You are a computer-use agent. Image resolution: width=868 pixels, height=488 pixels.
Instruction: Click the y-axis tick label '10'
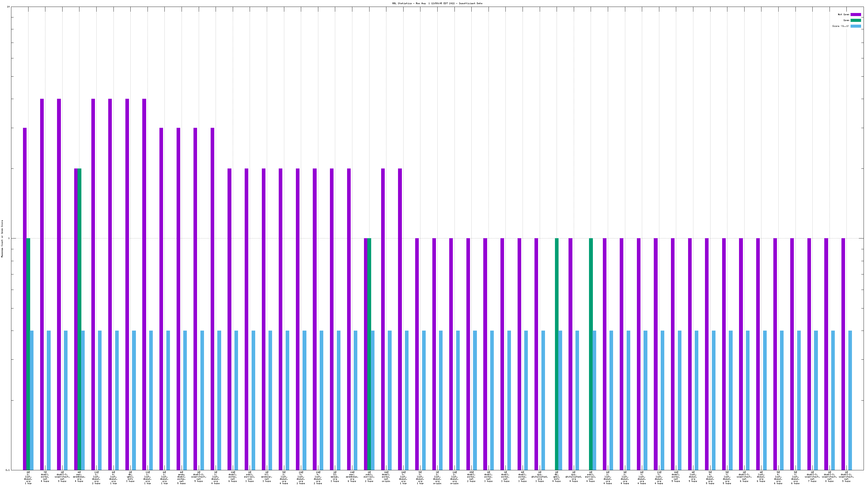(8, 7)
